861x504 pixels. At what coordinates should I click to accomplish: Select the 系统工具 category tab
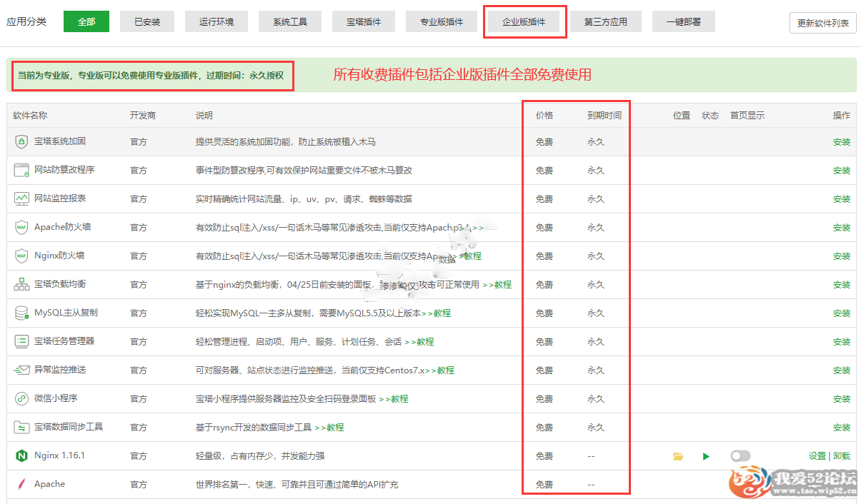tap(290, 21)
